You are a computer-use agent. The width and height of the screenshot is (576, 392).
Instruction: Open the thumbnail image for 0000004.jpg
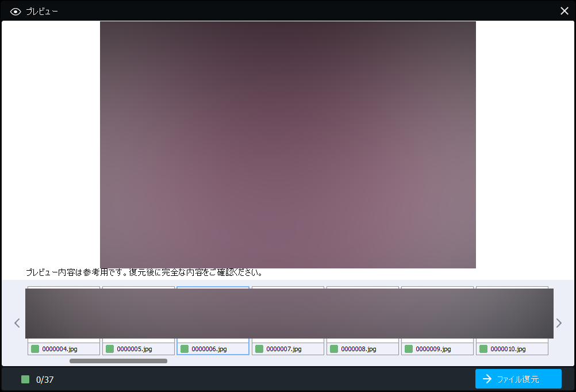pos(64,314)
